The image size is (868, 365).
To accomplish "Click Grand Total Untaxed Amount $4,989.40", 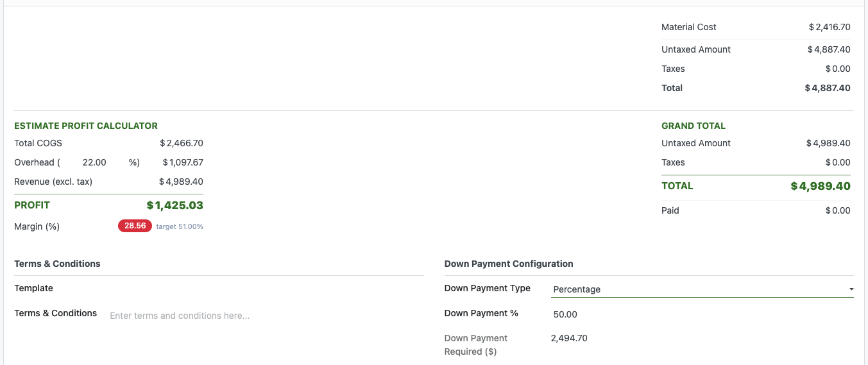I will click(x=828, y=143).
